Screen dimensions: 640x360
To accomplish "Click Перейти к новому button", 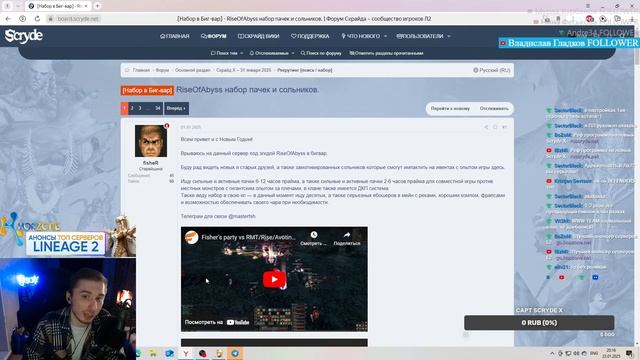I will pos(450,109).
